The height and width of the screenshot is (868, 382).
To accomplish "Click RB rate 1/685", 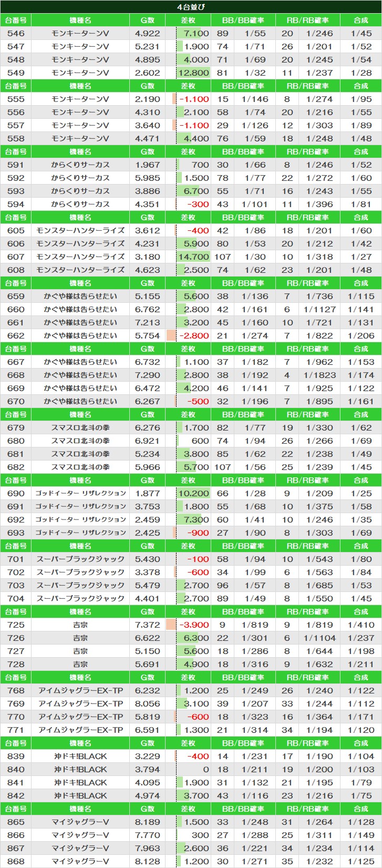I will [x=319, y=585].
